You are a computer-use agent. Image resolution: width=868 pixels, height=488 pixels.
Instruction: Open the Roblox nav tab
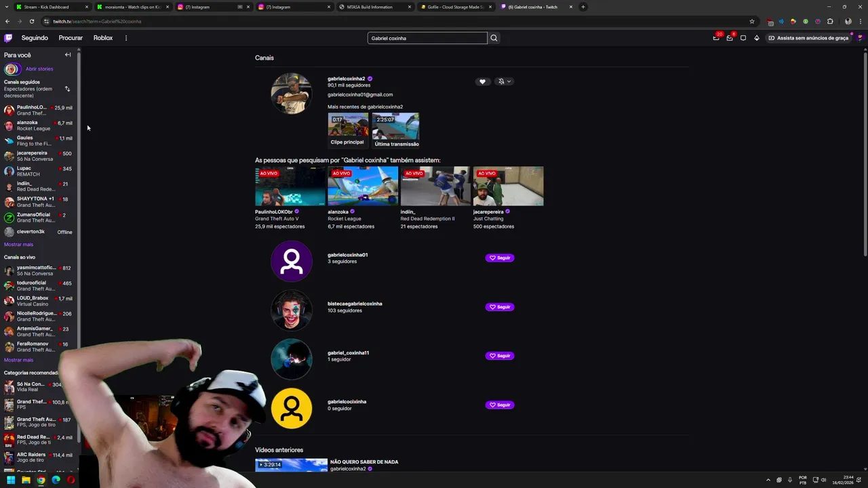[103, 38]
